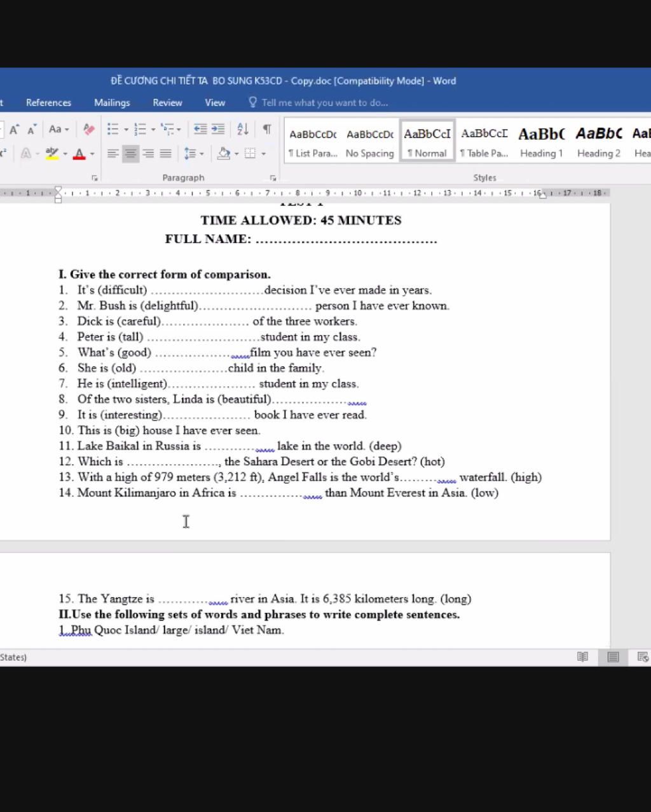Switch to the View tab
The width and height of the screenshot is (651, 812).
(215, 102)
